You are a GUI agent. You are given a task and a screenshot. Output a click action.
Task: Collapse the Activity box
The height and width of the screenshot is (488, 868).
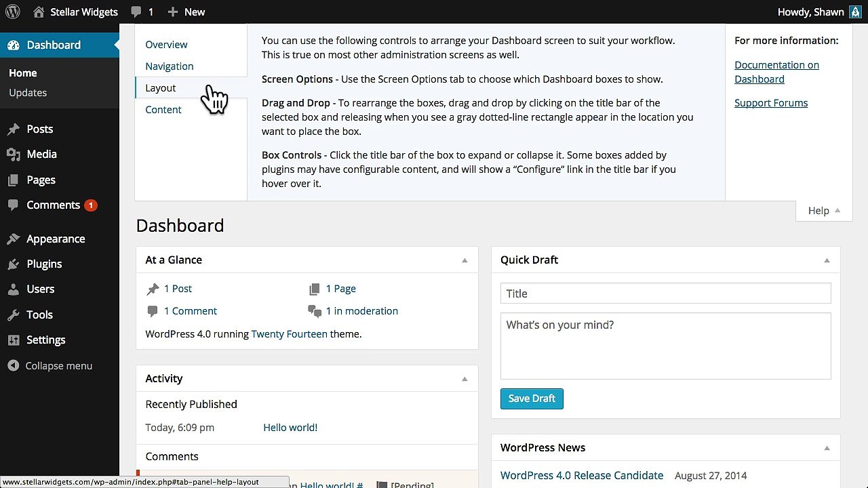pyautogui.click(x=465, y=379)
